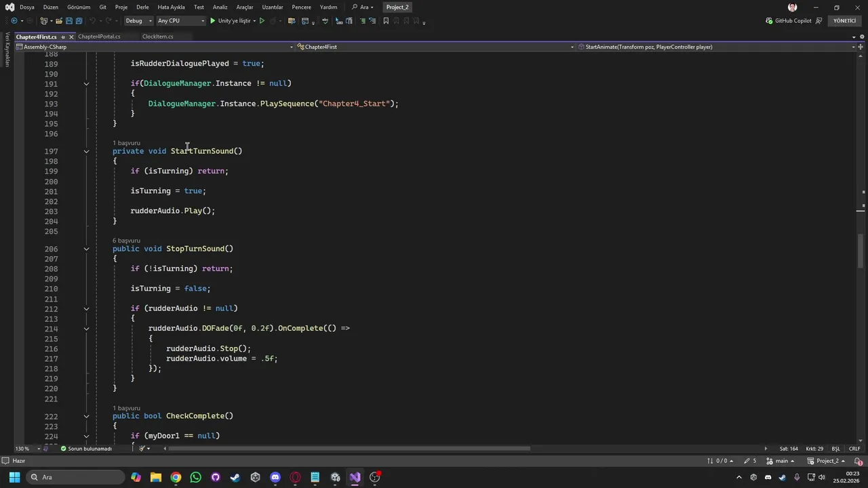Click the user account avatar icon
This screenshot has height=488, width=868.
point(792,7)
